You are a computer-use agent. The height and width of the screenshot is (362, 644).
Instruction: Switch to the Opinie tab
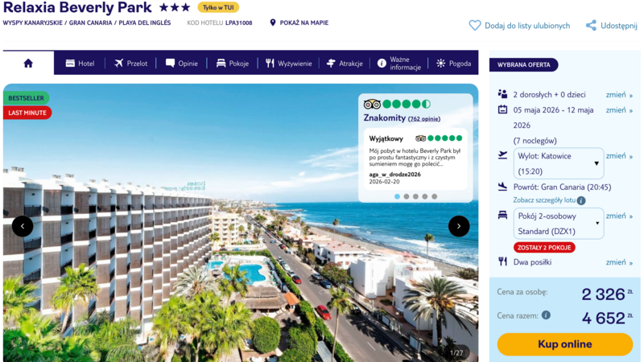[x=182, y=64]
